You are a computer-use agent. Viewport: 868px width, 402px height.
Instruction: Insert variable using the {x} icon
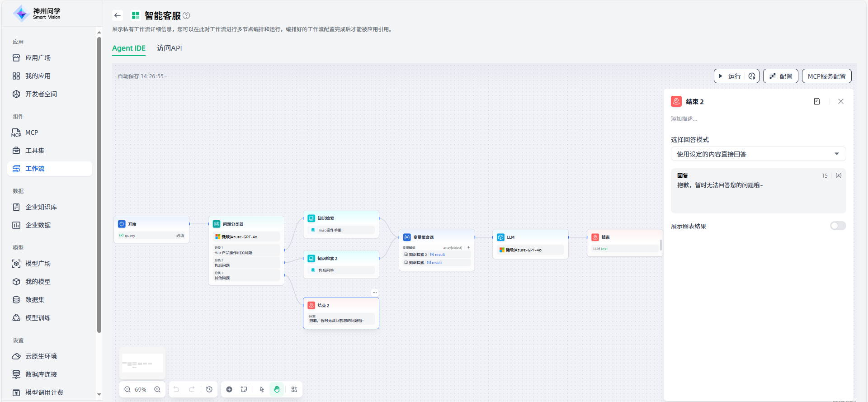839,175
